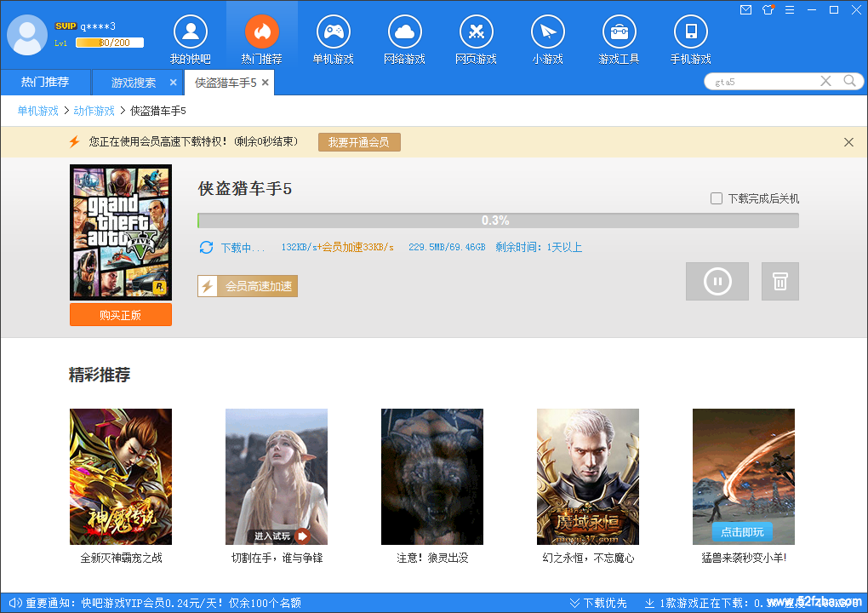The height and width of the screenshot is (613, 868).
Task: Click the speaker notice icon in status bar
Action: (15, 603)
